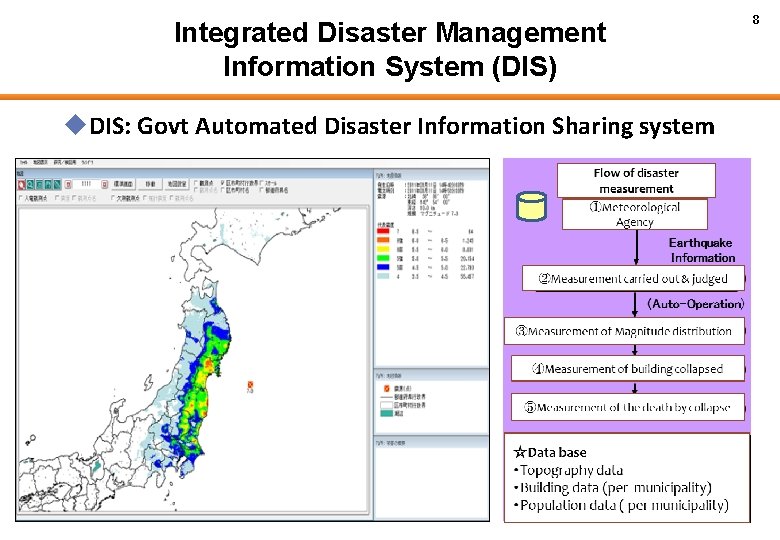The height and width of the screenshot is (540, 780).
Task: Open the rightmost DIS menu bar item
Action: (87, 163)
